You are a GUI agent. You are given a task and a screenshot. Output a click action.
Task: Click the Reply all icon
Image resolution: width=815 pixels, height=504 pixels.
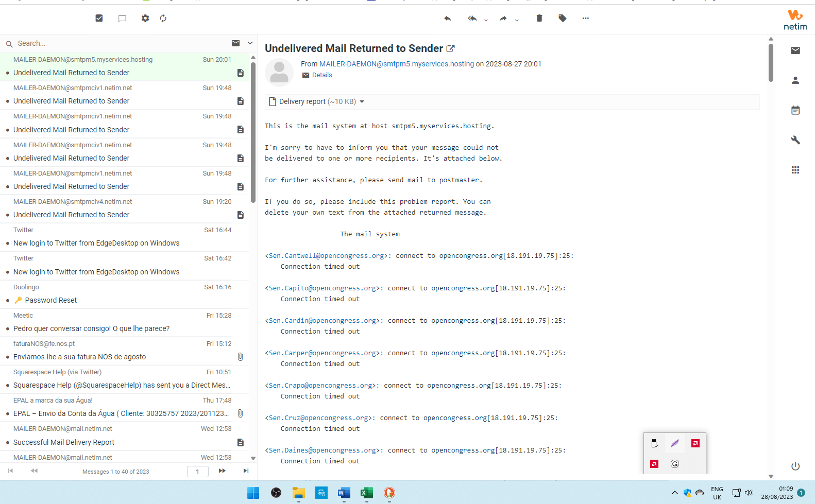click(x=472, y=19)
